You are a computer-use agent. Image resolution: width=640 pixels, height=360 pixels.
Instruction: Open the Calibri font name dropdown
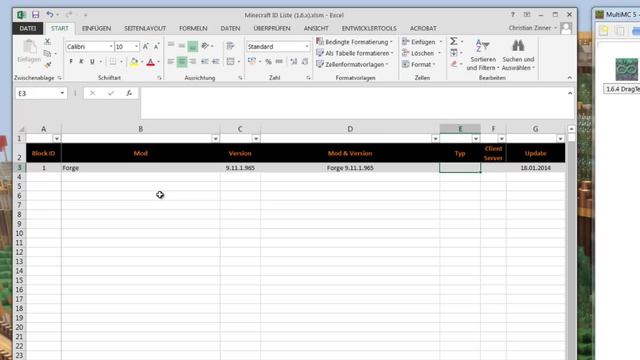coord(111,47)
